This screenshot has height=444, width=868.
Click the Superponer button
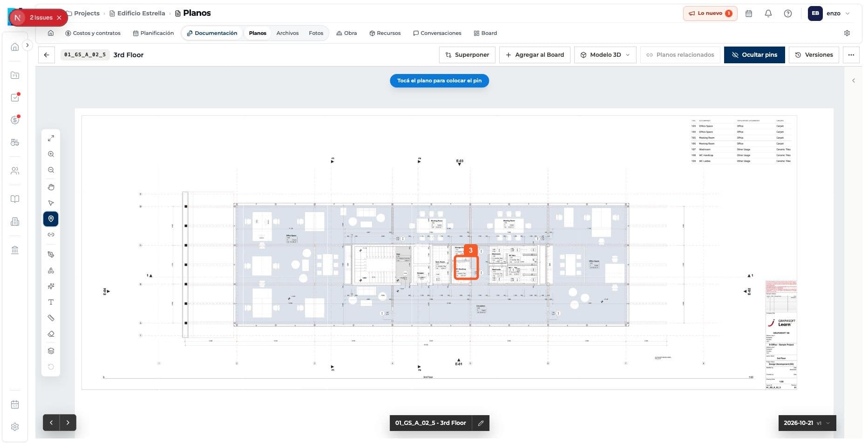[x=467, y=55]
